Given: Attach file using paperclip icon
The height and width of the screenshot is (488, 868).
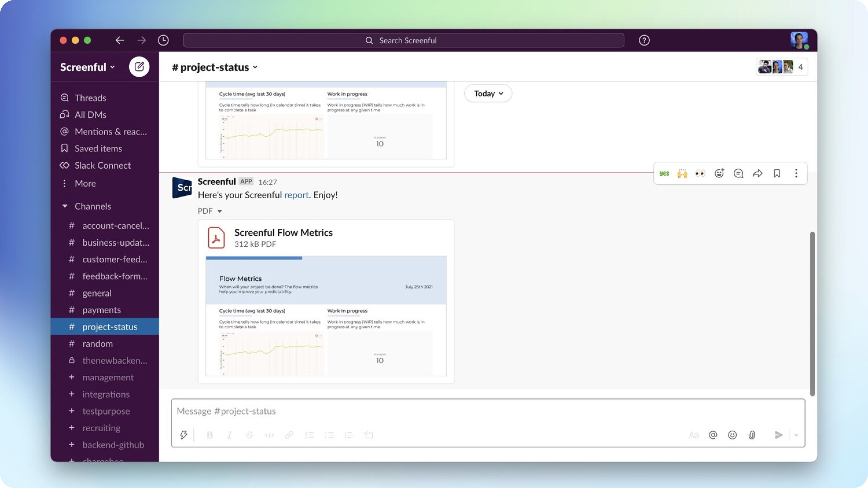Looking at the screenshot, I should point(751,435).
